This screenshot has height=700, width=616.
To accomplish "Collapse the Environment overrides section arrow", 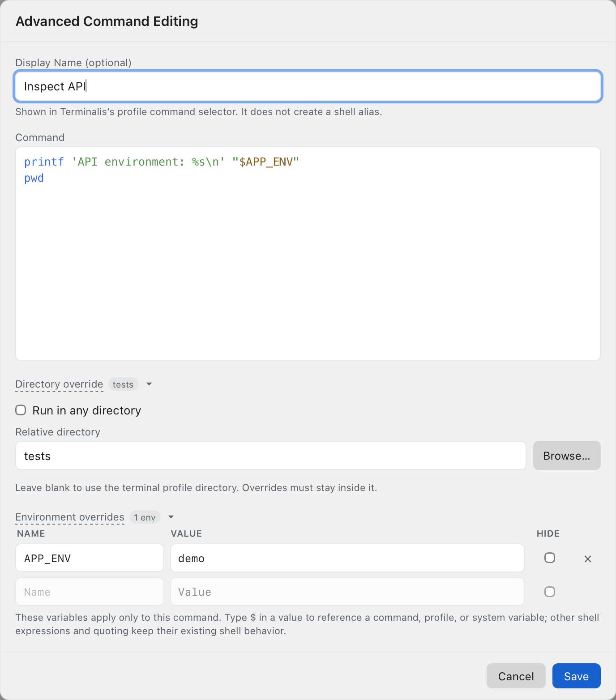I will 171,517.
